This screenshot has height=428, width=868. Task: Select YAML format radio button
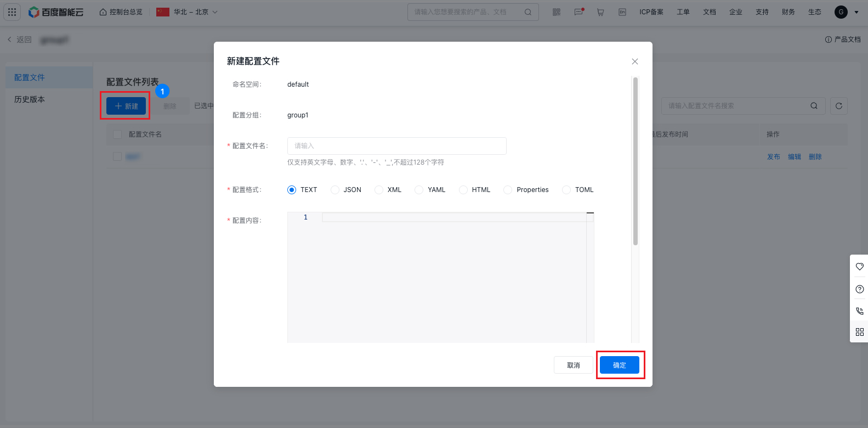coord(419,190)
